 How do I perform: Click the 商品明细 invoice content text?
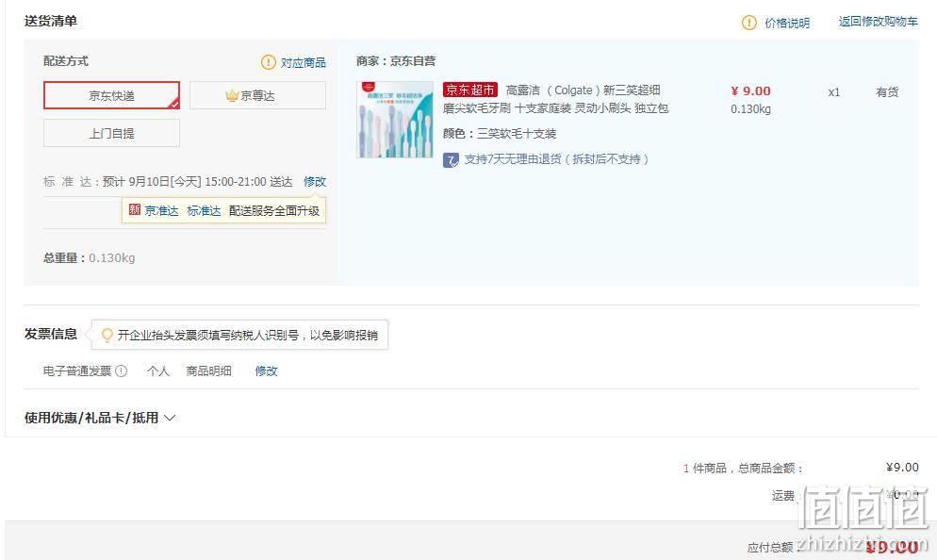(208, 371)
